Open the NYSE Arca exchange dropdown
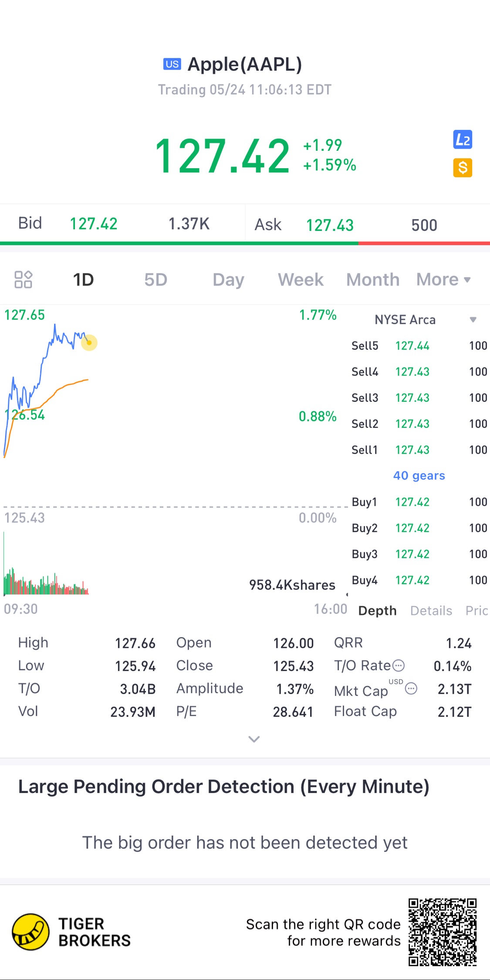 coord(473,320)
